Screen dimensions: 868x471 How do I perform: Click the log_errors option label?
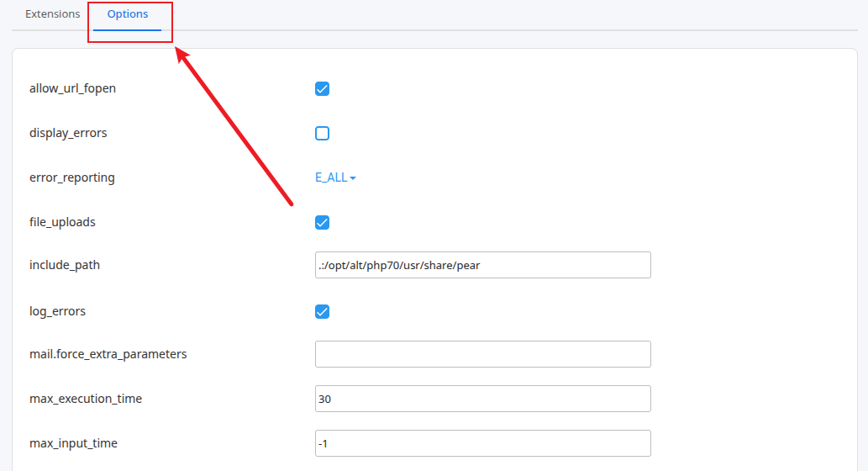[57, 311]
